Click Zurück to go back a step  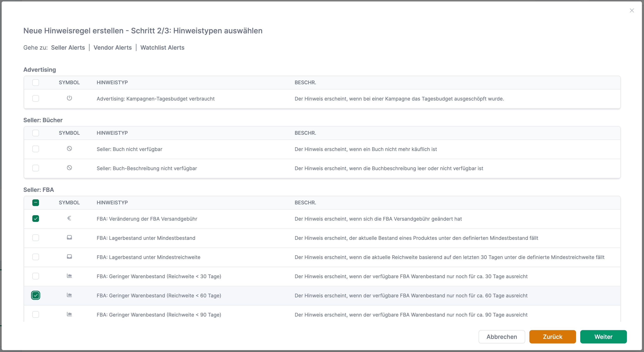pyautogui.click(x=553, y=337)
